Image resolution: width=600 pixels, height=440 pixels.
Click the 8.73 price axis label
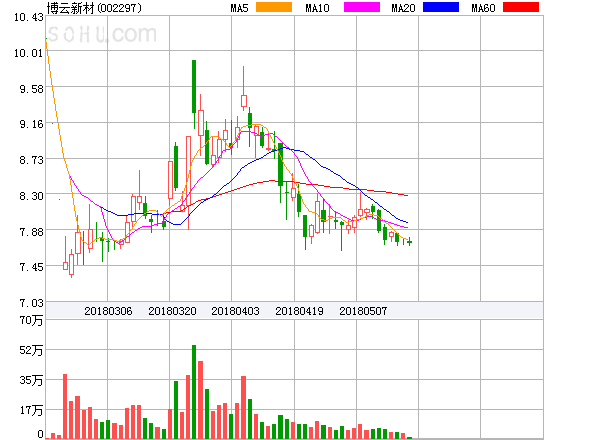click(31, 160)
